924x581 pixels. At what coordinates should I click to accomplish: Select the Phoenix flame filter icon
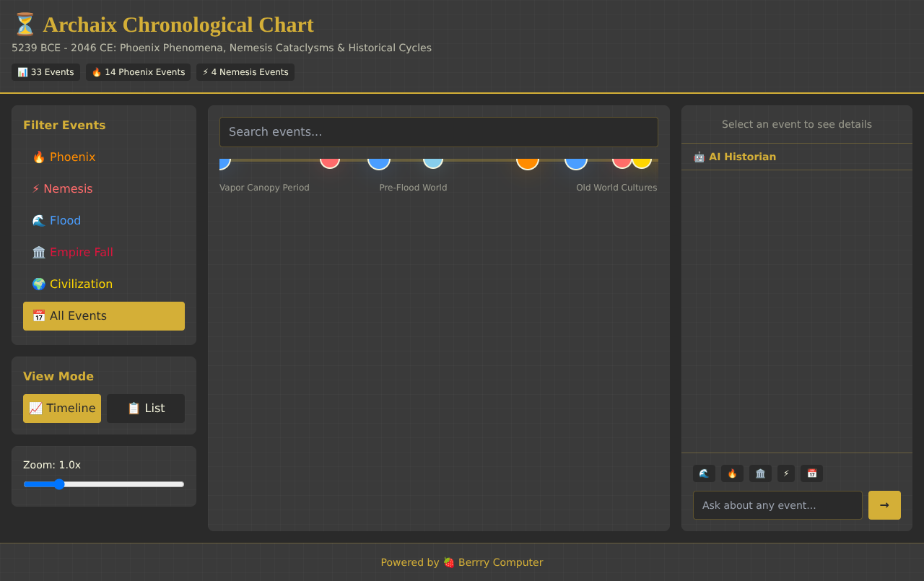click(x=39, y=157)
